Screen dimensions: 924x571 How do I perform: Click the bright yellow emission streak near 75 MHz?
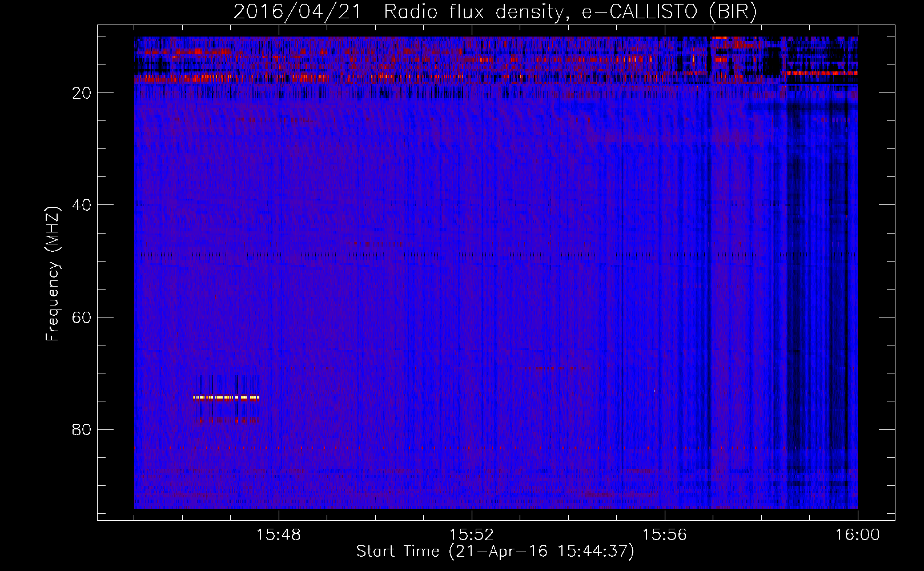point(226,397)
